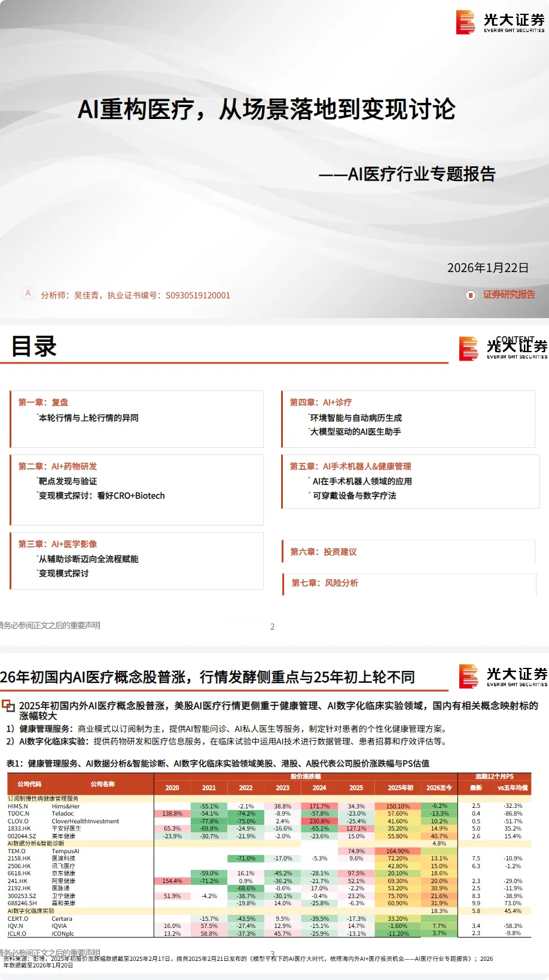Select the title AI重构医疗，从场景落地到变现讨论

coord(267,109)
